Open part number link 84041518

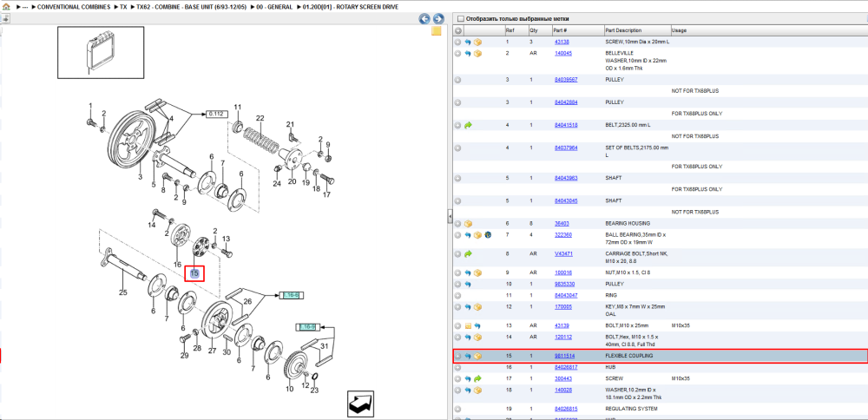(x=566, y=126)
